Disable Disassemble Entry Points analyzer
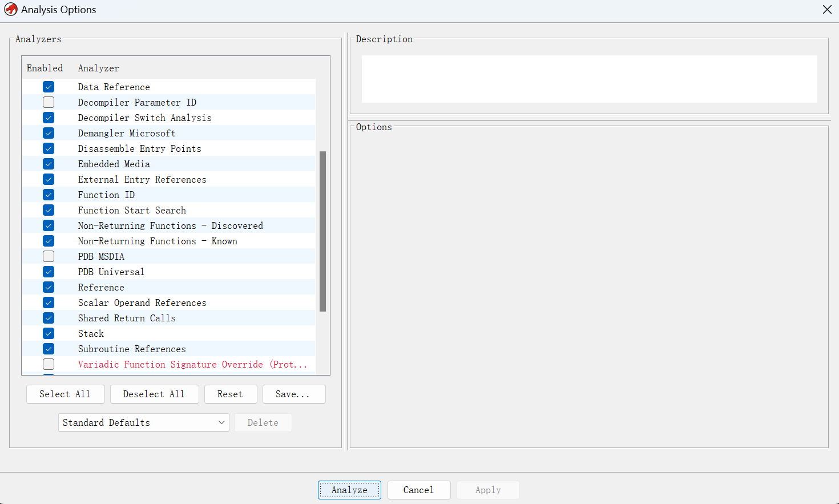 (49, 148)
